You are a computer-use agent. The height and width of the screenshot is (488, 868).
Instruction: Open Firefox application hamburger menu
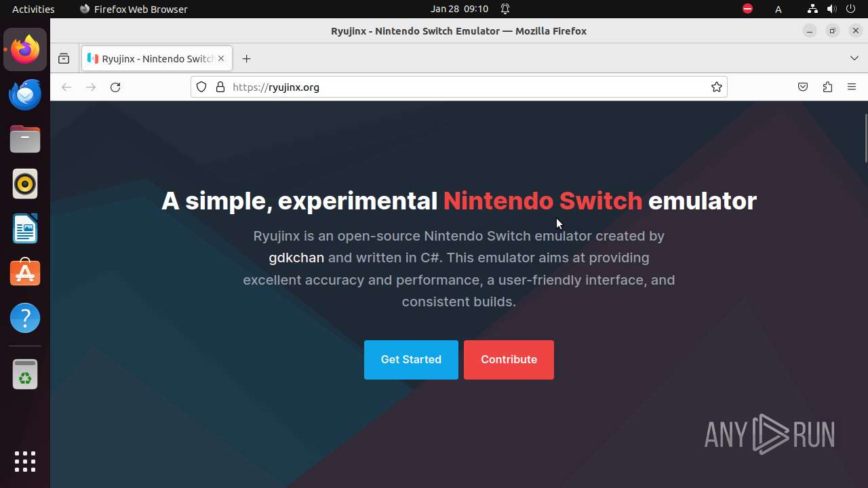click(x=852, y=87)
